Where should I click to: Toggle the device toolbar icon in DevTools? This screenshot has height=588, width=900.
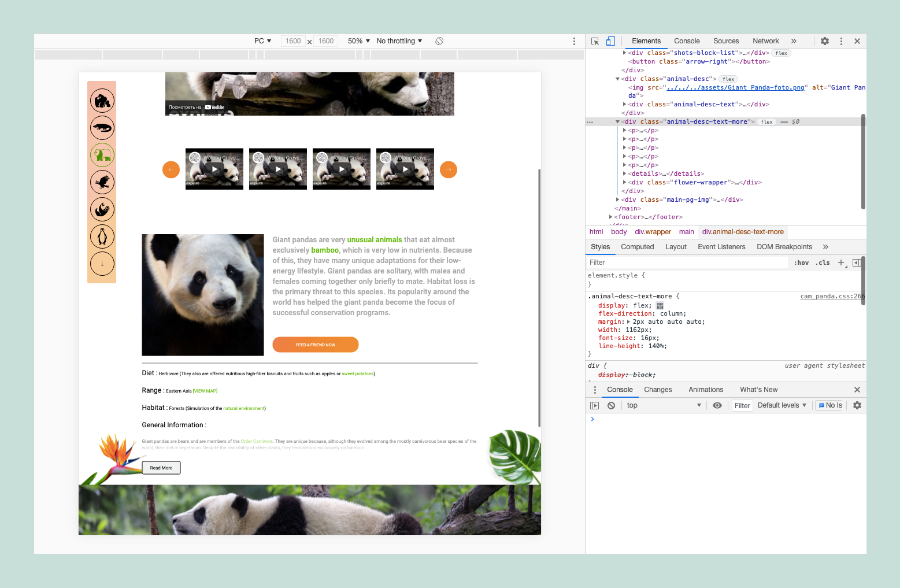click(610, 41)
